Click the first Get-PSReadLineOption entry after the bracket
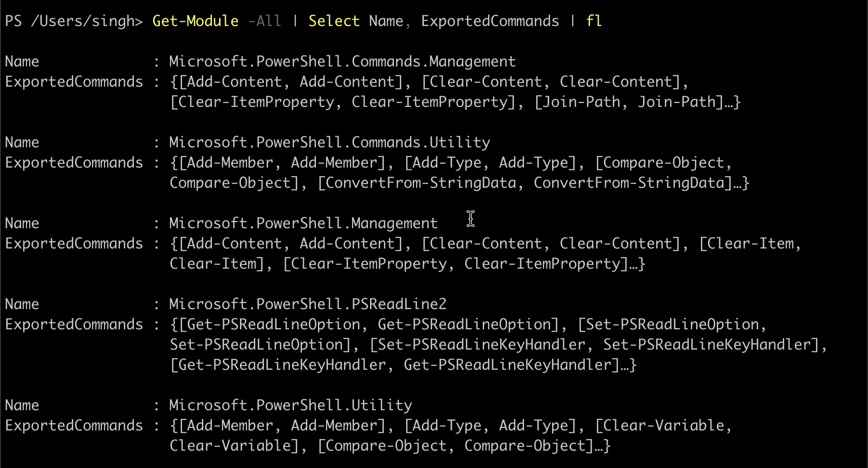 273,325
